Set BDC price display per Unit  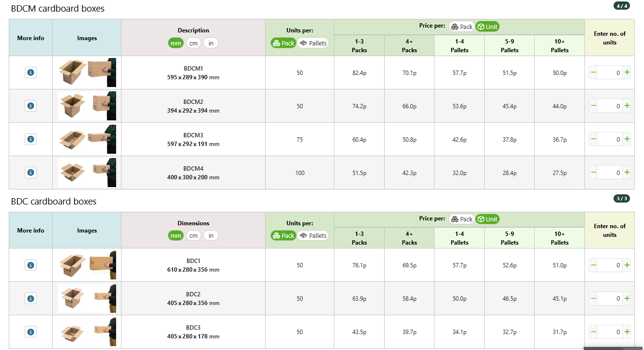(487, 219)
